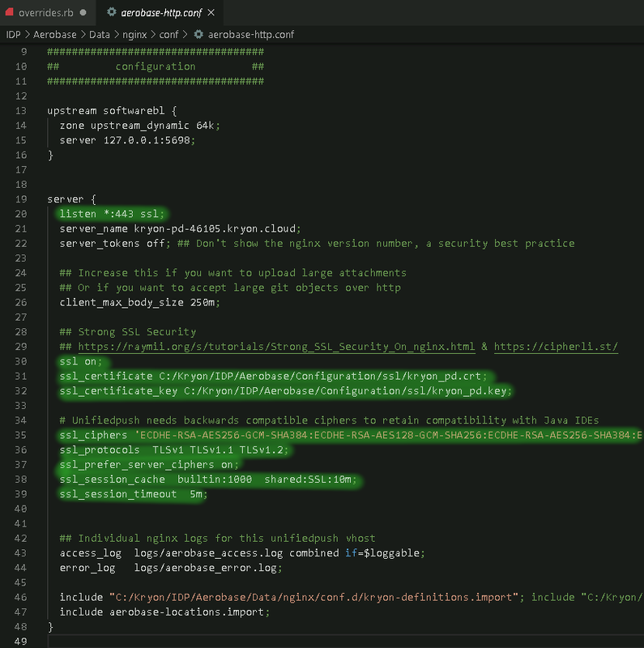Open the aerobase-http.conf breadcrumb file entry

pos(251,35)
